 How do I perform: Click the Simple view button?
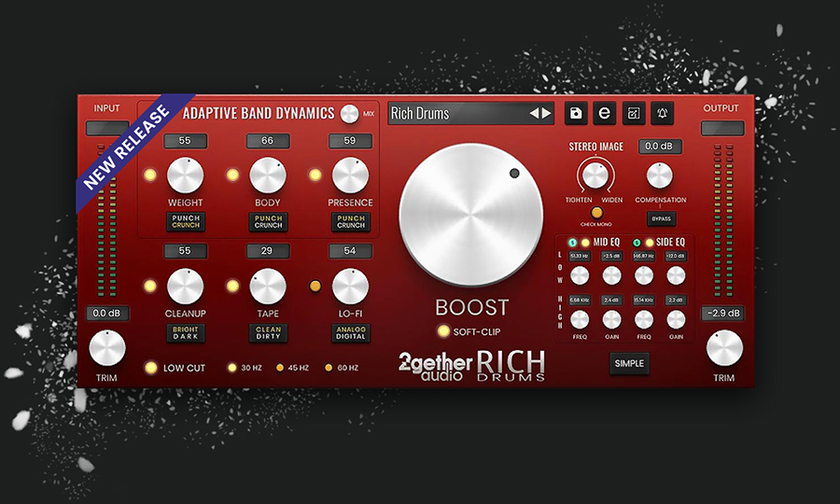[629, 363]
